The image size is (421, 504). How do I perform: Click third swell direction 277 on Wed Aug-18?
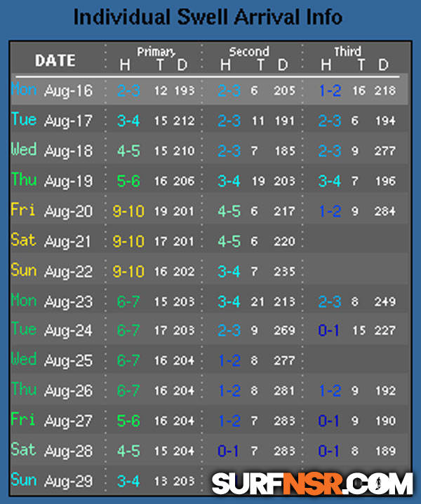[385, 151]
